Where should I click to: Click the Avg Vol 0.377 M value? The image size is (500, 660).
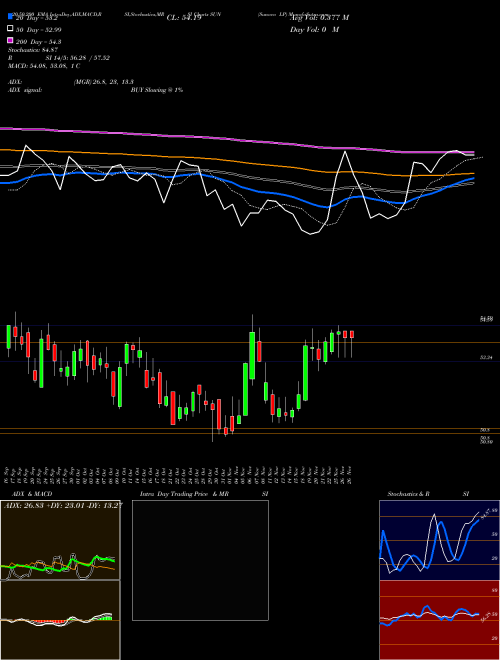click(x=320, y=18)
